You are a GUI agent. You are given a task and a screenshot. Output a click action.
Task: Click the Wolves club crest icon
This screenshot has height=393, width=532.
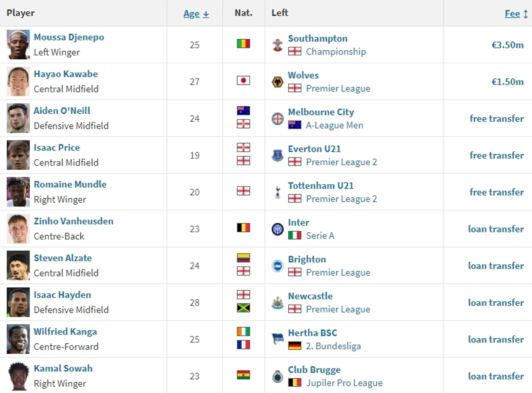click(x=278, y=82)
